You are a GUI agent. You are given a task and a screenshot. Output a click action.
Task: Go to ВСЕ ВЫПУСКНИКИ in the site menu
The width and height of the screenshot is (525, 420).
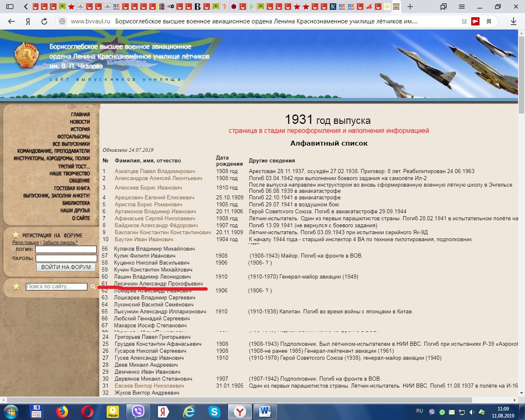coord(71,144)
